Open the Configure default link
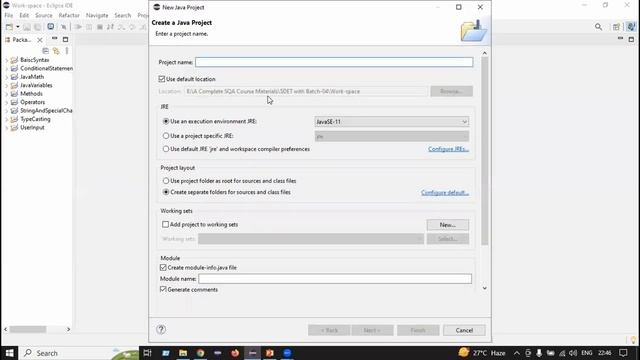 (x=445, y=192)
